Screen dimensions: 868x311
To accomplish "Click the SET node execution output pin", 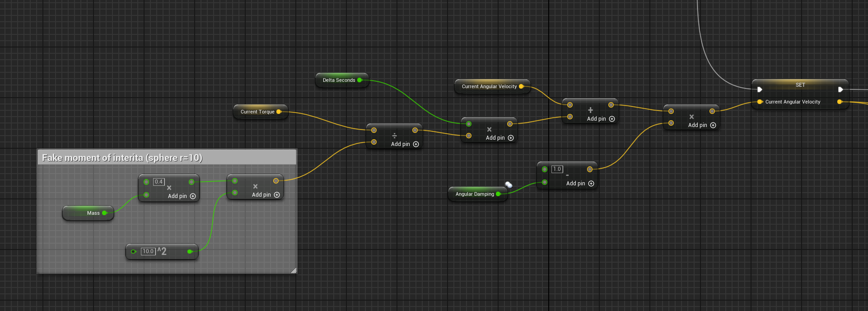I will pos(840,90).
